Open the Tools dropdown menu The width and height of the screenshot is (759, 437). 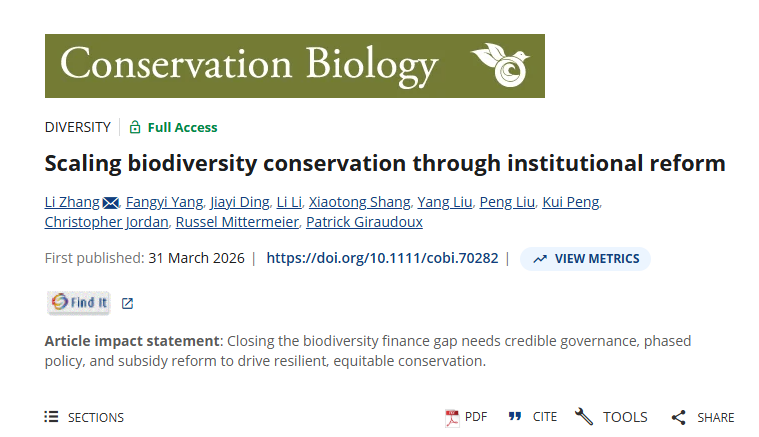(611, 417)
